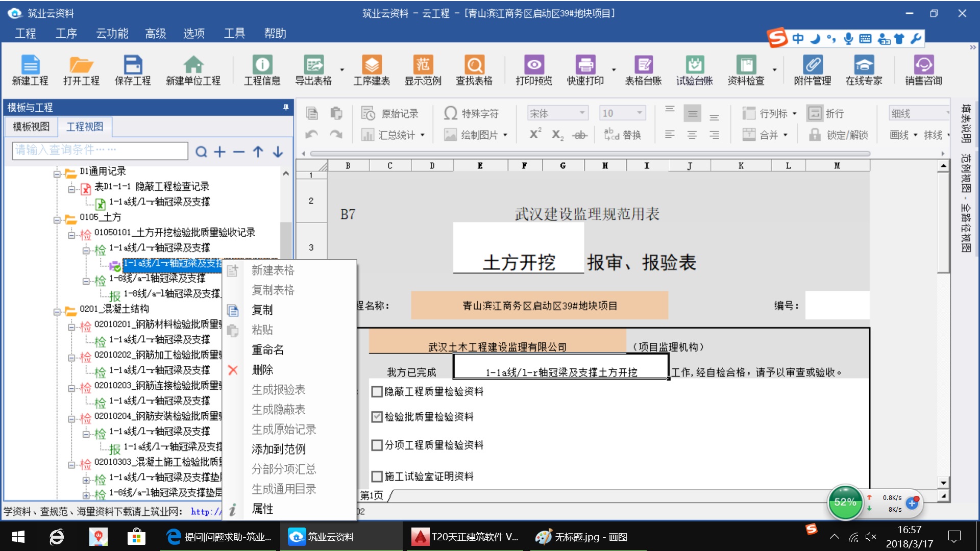
Task: Click the search magnifier in the tree panel
Action: pos(201,152)
